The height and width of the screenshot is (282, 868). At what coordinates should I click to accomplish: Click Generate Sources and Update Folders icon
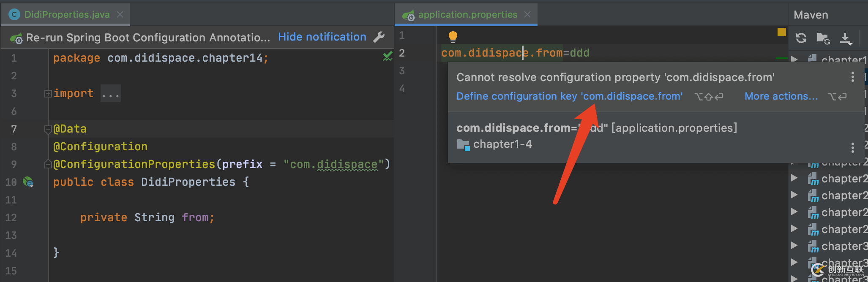click(x=823, y=38)
